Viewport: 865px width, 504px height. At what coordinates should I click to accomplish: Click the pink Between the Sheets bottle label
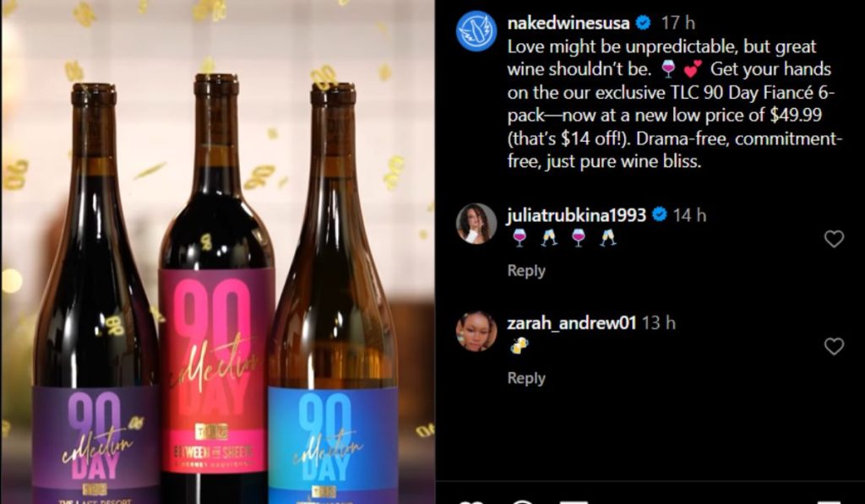click(216, 371)
